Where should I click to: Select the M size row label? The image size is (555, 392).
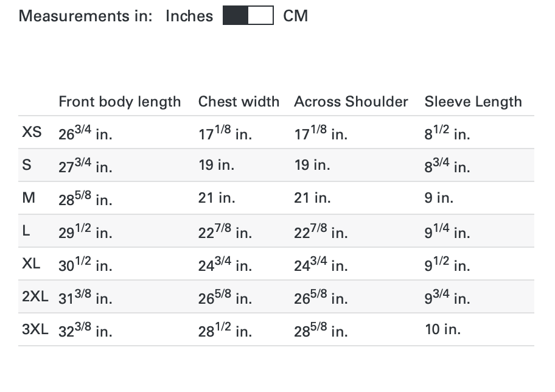29,198
